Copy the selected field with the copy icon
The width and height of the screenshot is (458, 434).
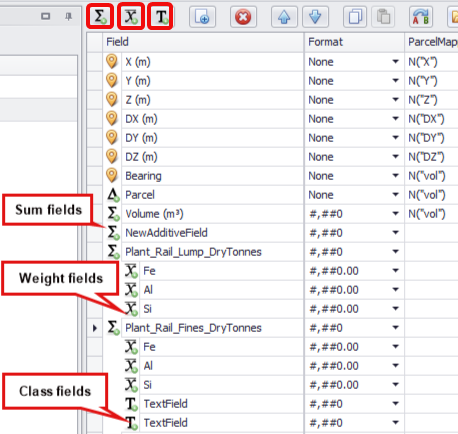[355, 17]
